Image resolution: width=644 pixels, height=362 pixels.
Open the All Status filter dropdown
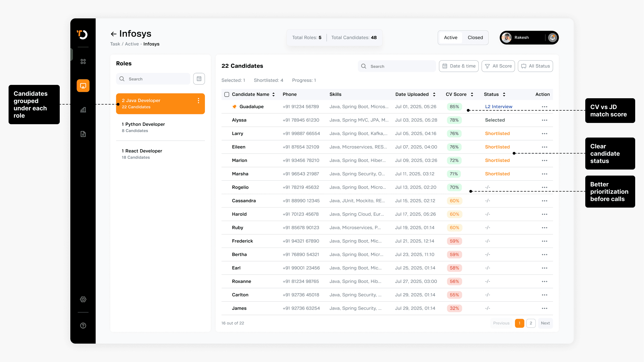click(535, 66)
